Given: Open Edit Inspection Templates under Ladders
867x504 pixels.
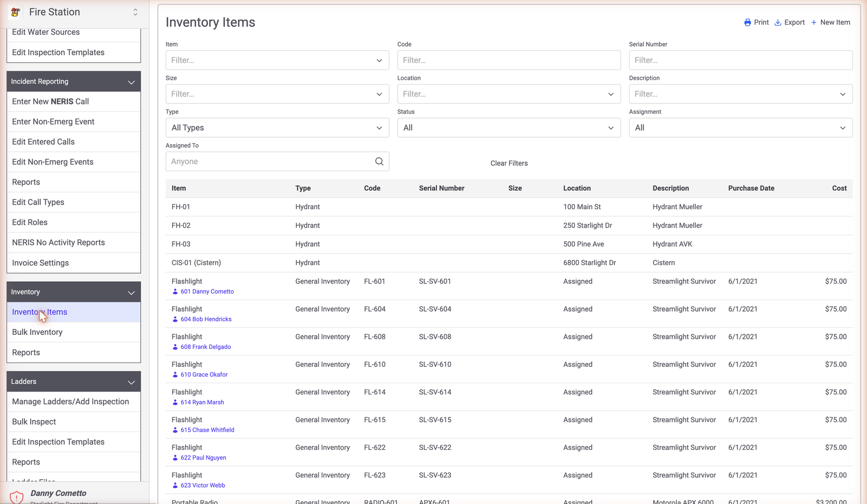Looking at the screenshot, I should pos(74,442).
